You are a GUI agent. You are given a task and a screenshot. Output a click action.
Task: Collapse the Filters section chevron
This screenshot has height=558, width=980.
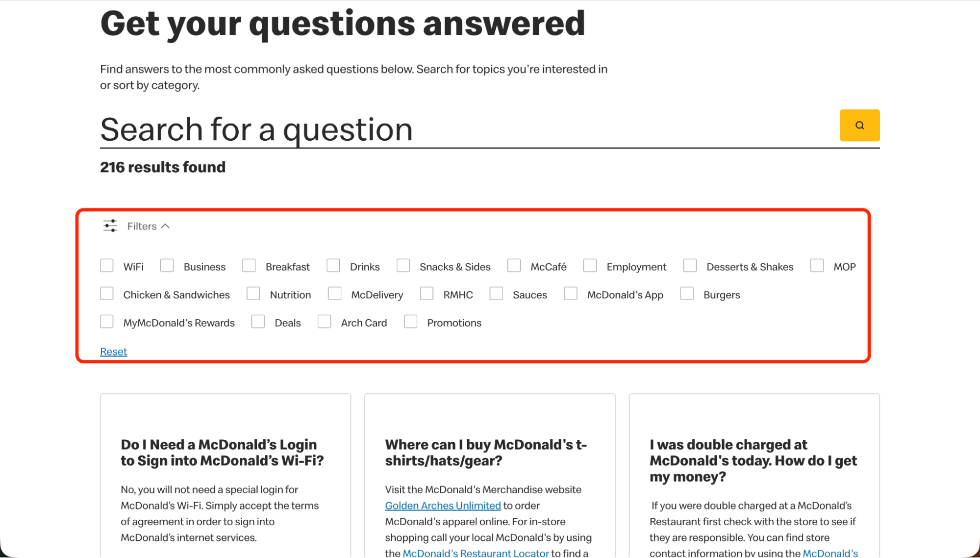pyautogui.click(x=166, y=226)
